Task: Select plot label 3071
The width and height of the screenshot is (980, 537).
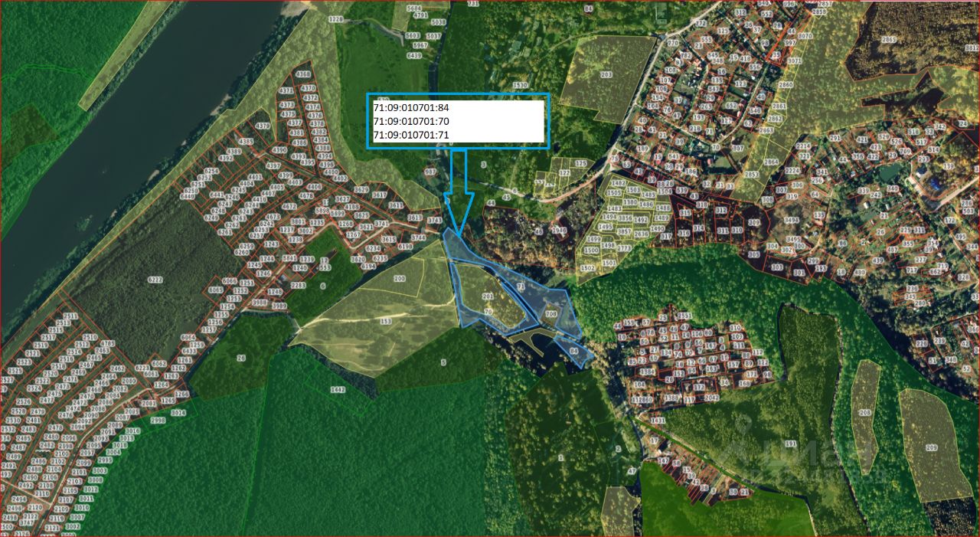Action: [x=794, y=61]
